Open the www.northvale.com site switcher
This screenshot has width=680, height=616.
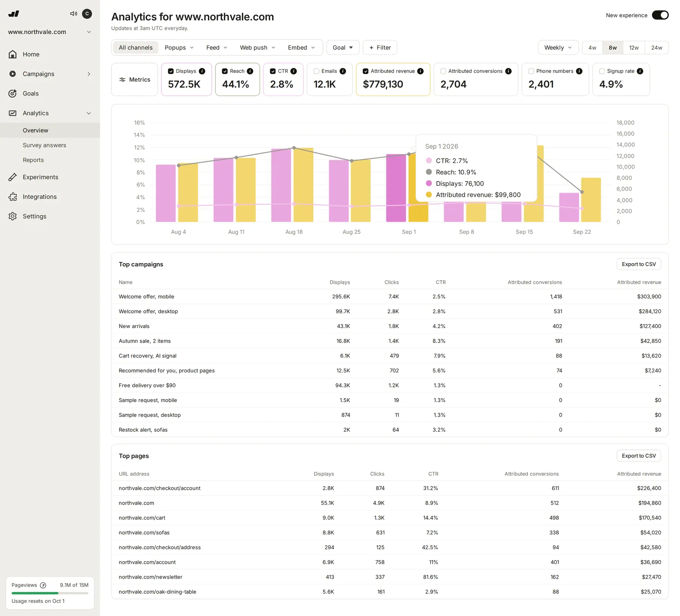(50, 32)
